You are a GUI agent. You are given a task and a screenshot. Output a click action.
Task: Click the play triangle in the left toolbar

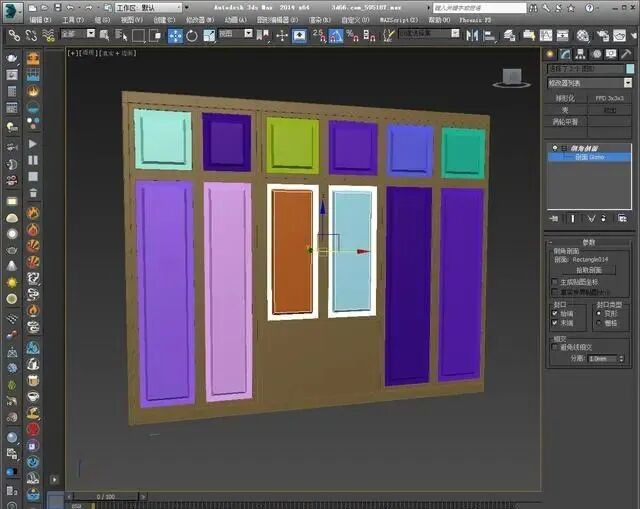pos(33,144)
